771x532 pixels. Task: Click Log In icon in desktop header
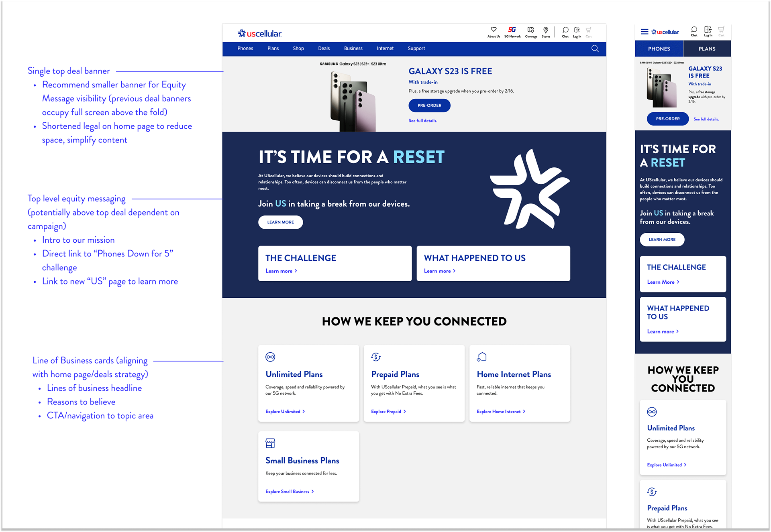577,30
